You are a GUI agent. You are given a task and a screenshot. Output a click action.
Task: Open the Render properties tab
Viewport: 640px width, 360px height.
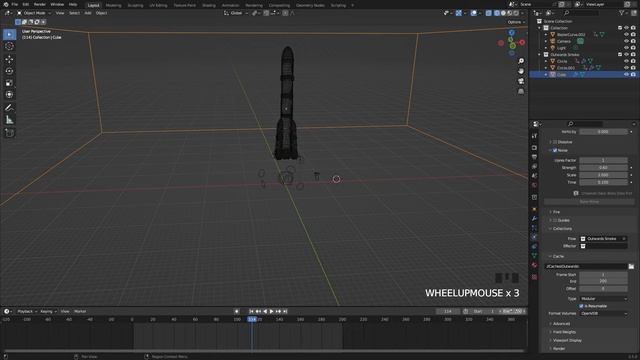tap(534, 148)
